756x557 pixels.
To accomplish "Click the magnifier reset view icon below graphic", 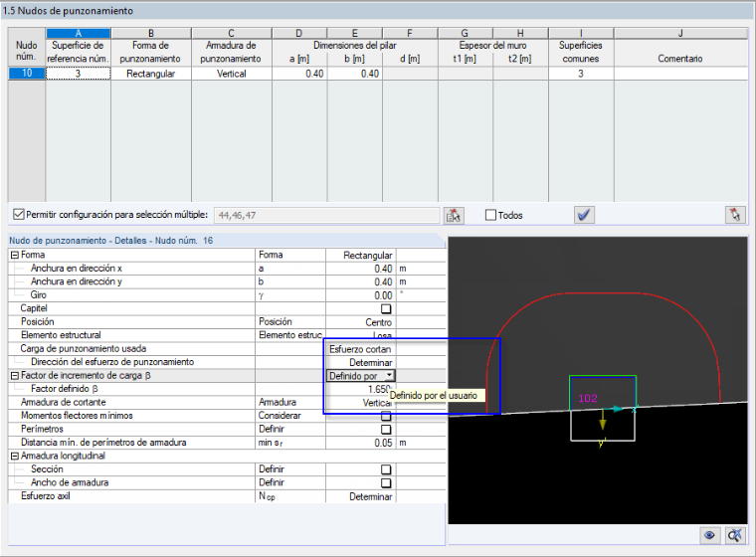I will coord(734,535).
